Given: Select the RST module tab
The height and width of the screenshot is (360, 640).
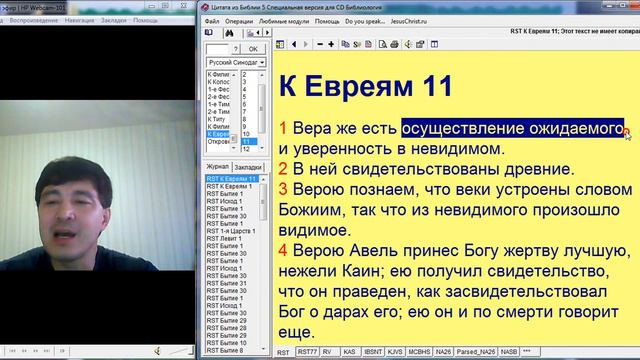Looking at the screenshot, I should pyautogui.click(x=283, y=352).
